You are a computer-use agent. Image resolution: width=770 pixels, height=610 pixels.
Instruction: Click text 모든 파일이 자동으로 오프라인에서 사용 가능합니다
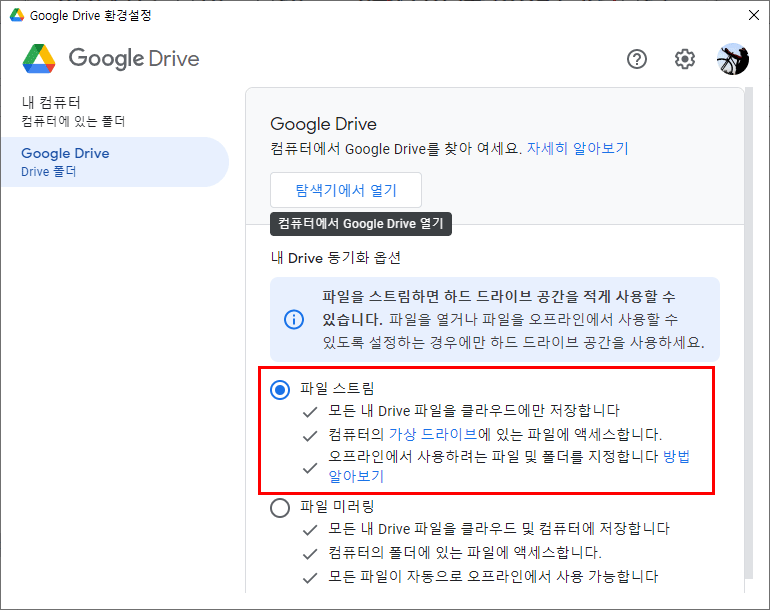pyautogui.click(x=493, y=576)
